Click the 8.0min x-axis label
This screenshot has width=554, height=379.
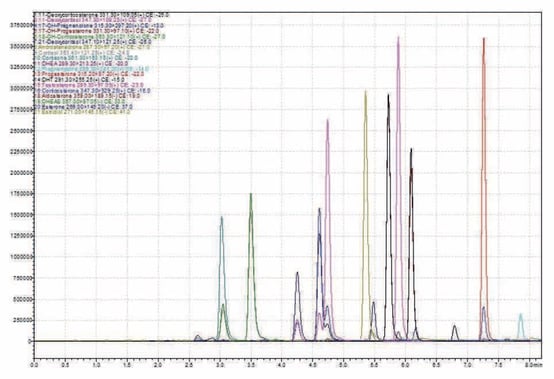coord(535,365)
